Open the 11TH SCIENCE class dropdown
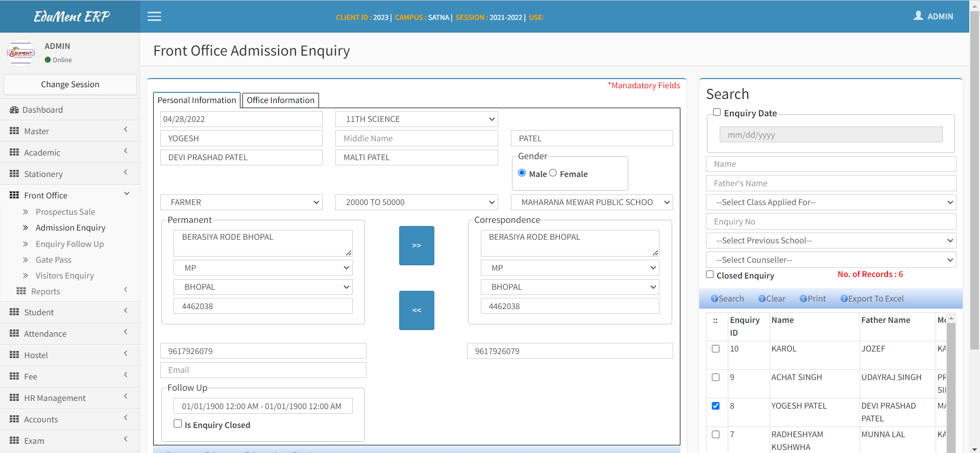 (x=416, y=119)
